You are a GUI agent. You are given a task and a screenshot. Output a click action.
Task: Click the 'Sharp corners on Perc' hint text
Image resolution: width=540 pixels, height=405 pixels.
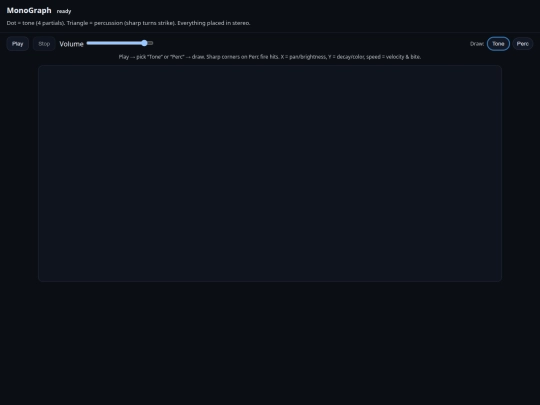(232, 57)
